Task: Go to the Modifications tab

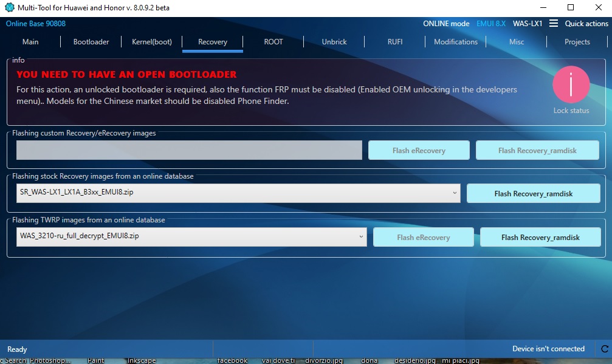Action: (x=456, y=42)
